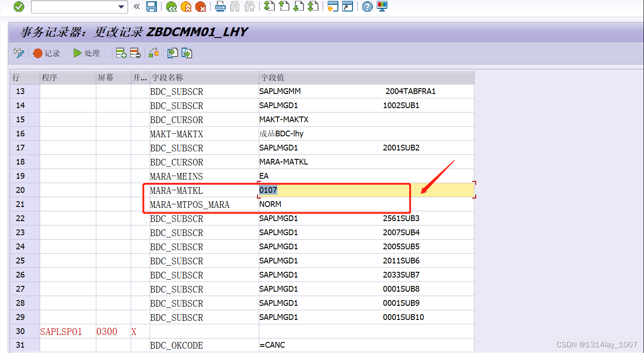Screen dimensions: 644x353
Task: Click the Print icon
Action: (220, 7)
